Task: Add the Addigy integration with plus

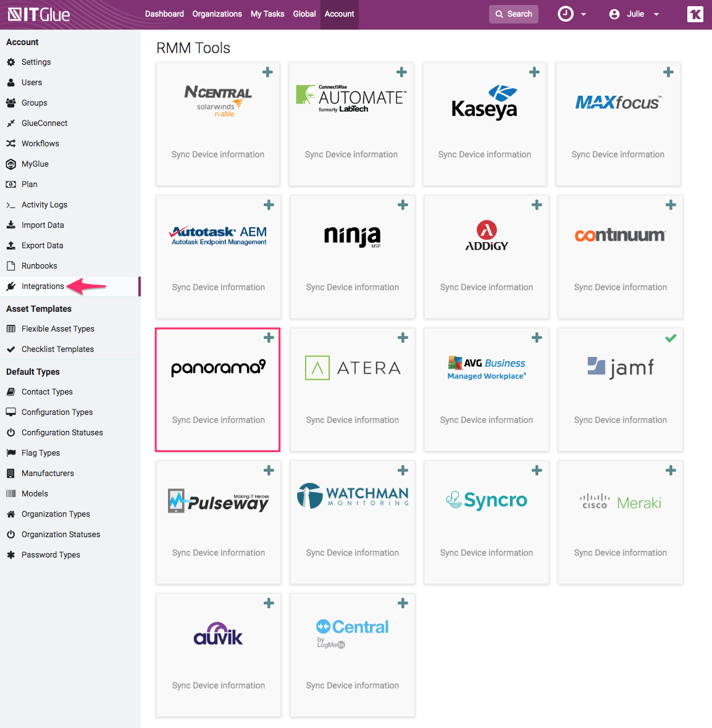Action: pyautogui.click(x=537, y=205)
